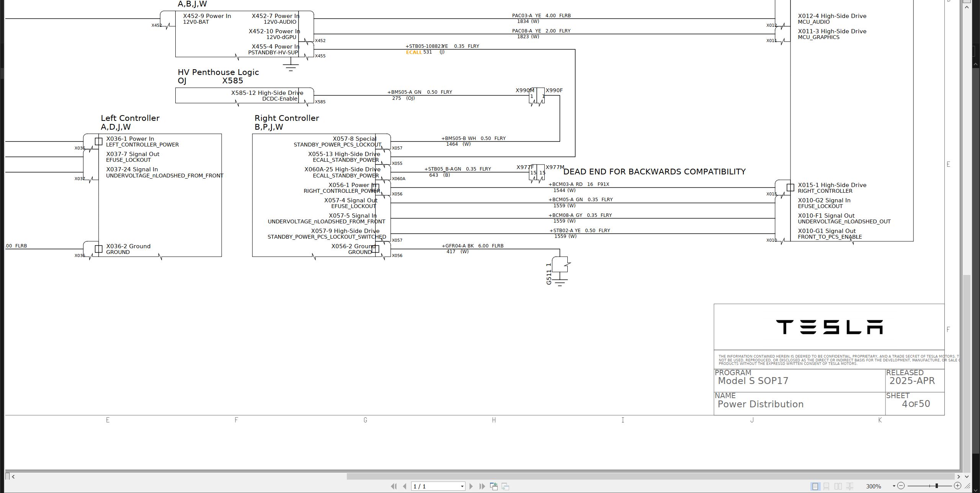Enable continuous facing layout mode
Viewport: 980px width, 493px height.
849,486
